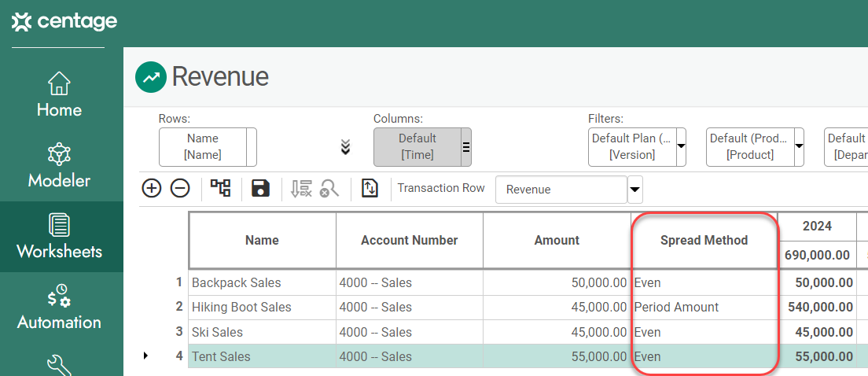The image size is (868, 376).
Task: Open the Transaction Row dropdown arrow
Action: 635,190
